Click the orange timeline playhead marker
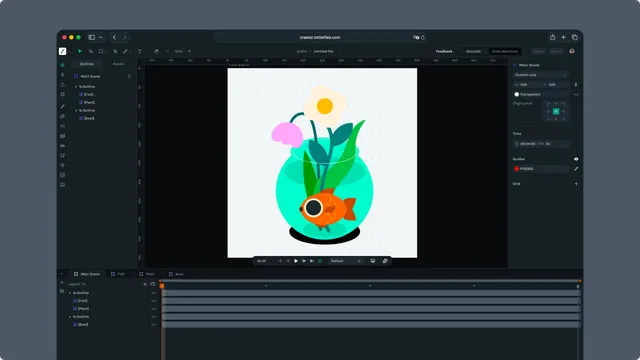 [162, 286]
